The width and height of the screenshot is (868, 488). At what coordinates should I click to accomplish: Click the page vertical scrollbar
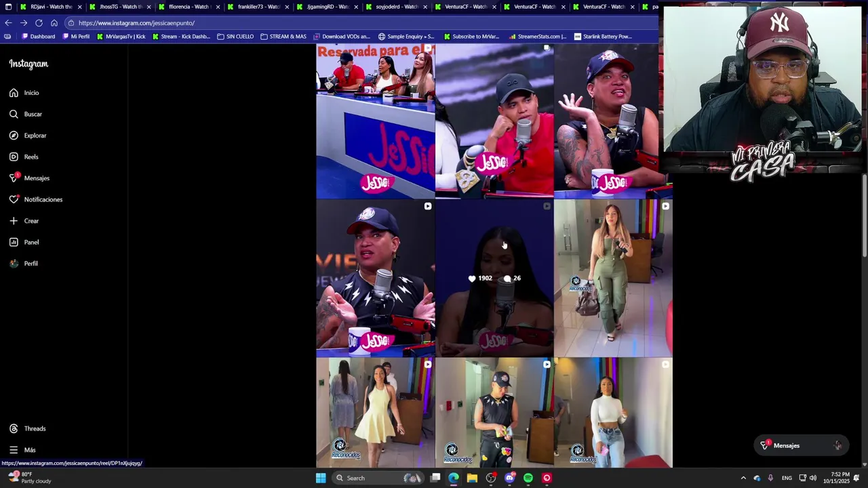pyautogui.click(x=864, y=216)
